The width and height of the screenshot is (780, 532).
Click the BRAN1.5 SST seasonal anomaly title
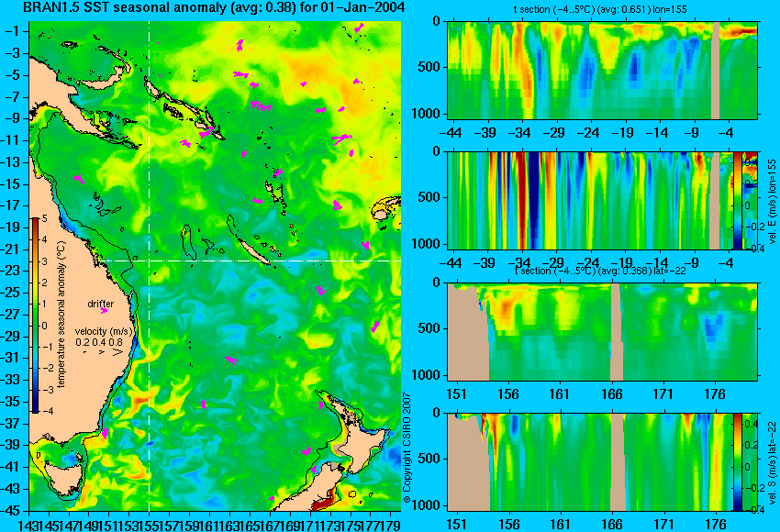(215, 7)
